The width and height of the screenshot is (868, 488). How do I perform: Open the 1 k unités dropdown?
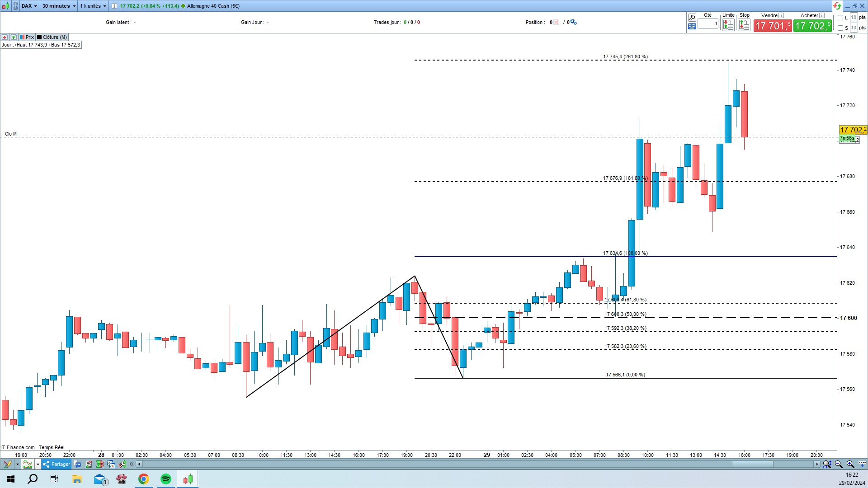tap(93, 6)
